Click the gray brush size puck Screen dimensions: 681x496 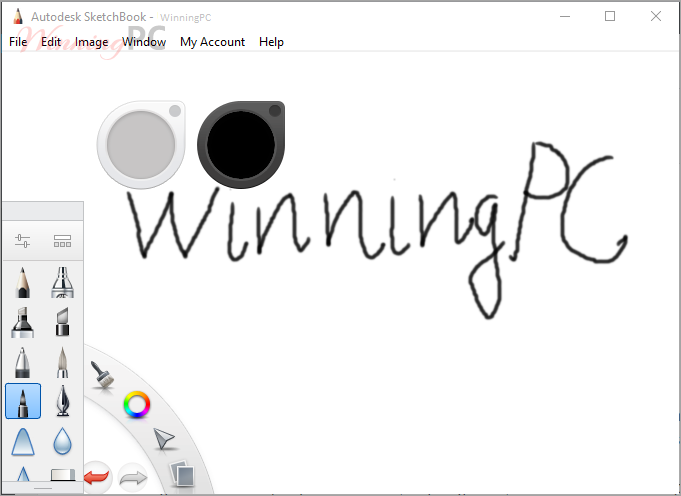pyautogui.click(x=140, y=144)
